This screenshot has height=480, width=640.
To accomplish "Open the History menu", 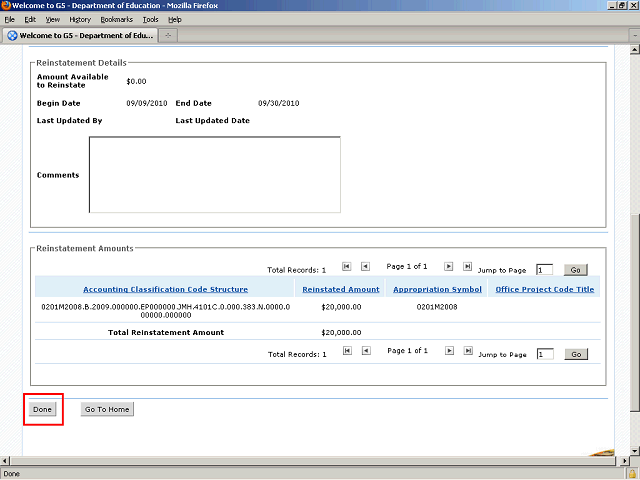I will (x=80, y=19).
